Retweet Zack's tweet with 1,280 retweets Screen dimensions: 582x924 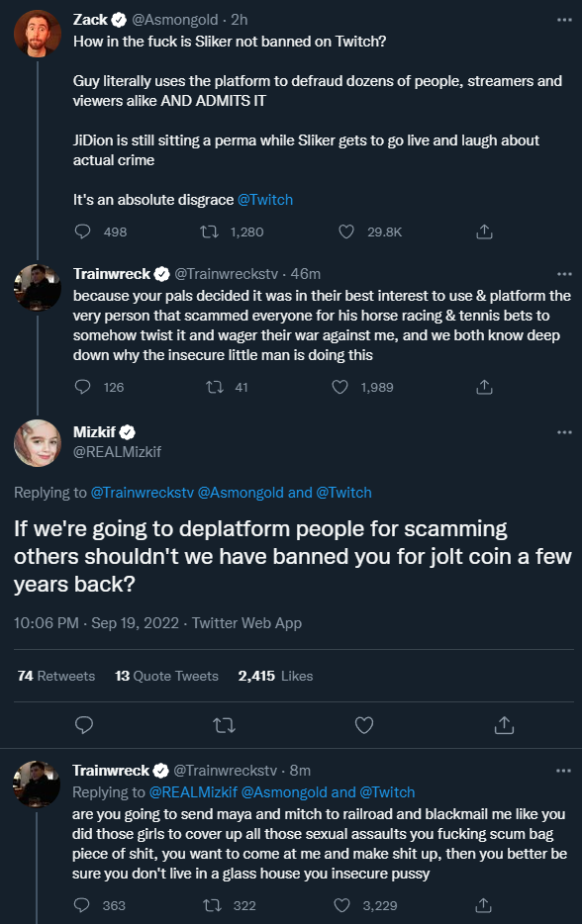(209, 231)
